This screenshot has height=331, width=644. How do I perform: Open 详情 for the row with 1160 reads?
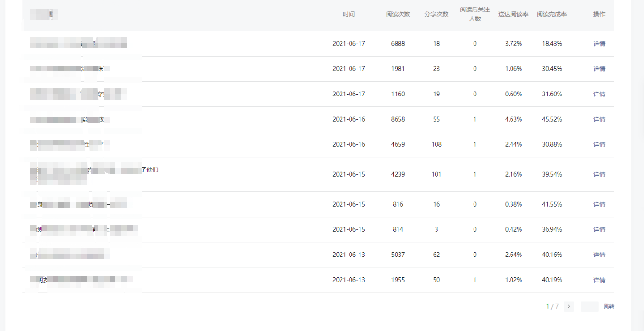coord(599,94)
